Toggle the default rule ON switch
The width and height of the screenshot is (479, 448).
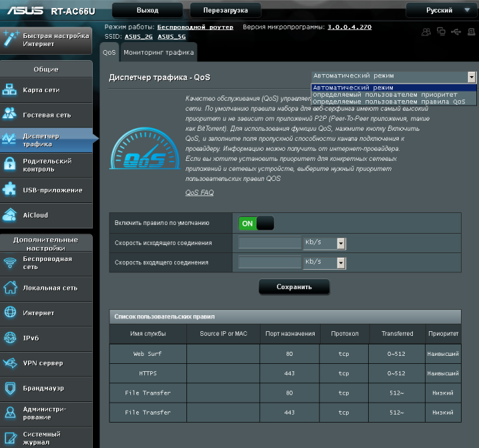(x=256, y=223)
